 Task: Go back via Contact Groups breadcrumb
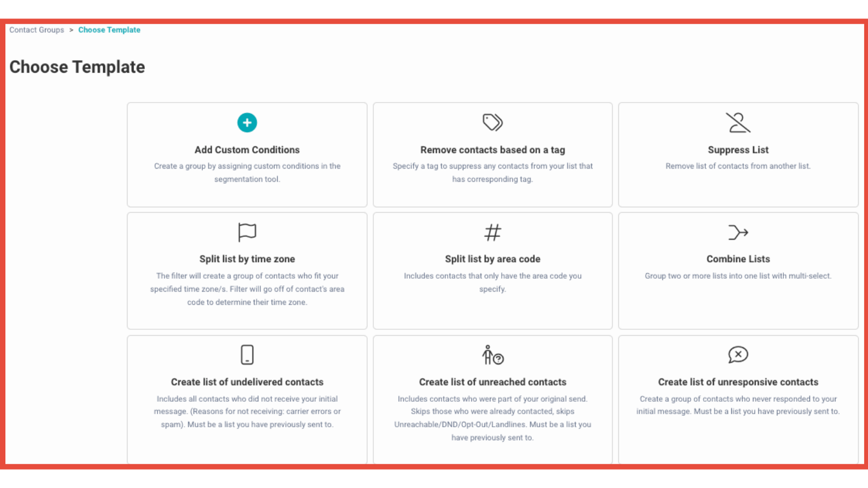36,30
